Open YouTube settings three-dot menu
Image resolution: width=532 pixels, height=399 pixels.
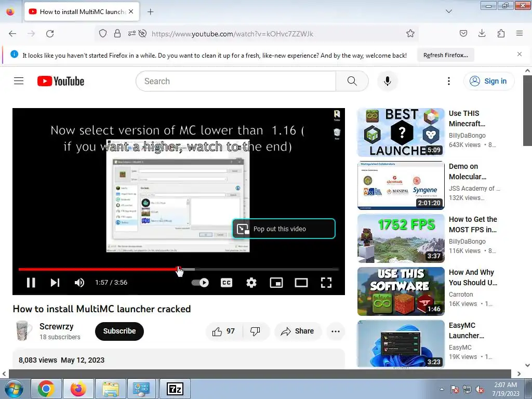(x=448, y=81)
